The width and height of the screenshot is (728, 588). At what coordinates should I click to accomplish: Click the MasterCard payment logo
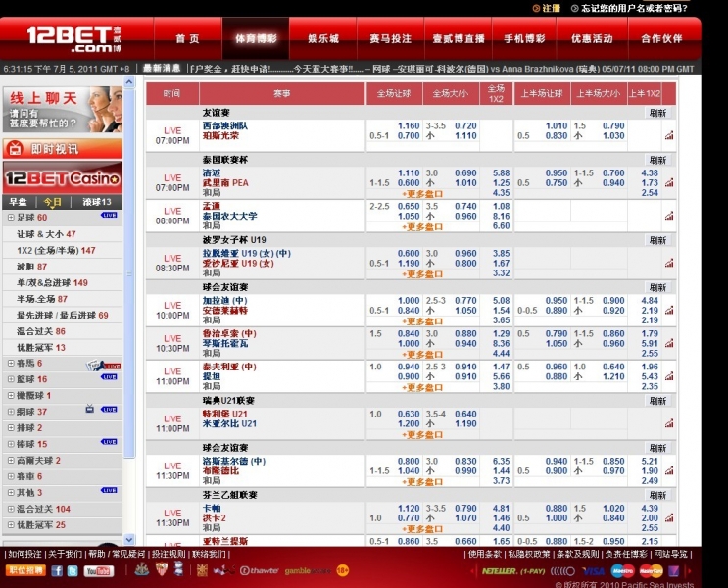coord(651,570)
